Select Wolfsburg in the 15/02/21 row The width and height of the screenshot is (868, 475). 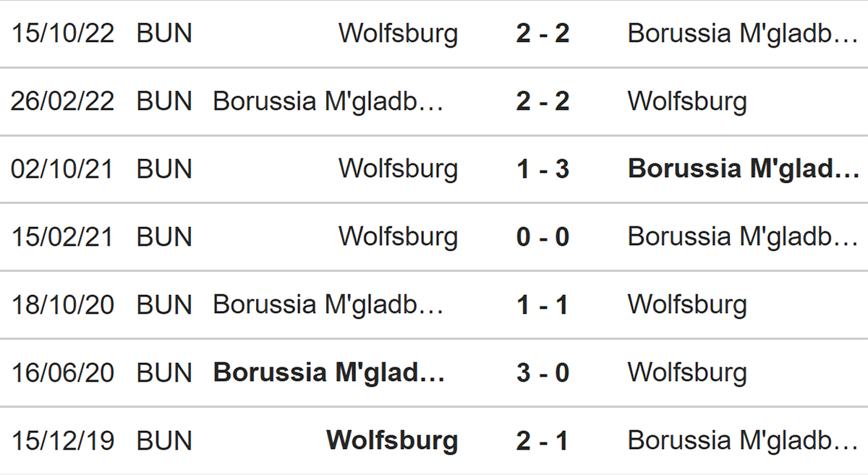(x=398, y=237)
